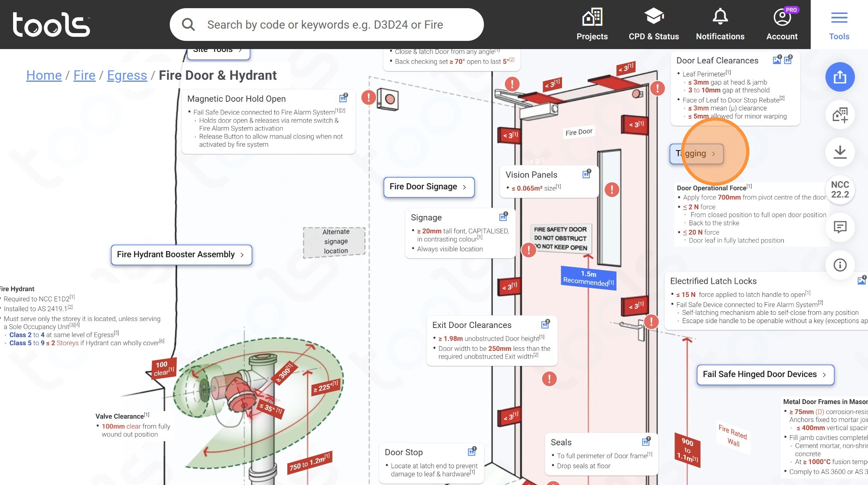Select the NCC 22.2 version button

pyautogui.click(x=840, y=190)
